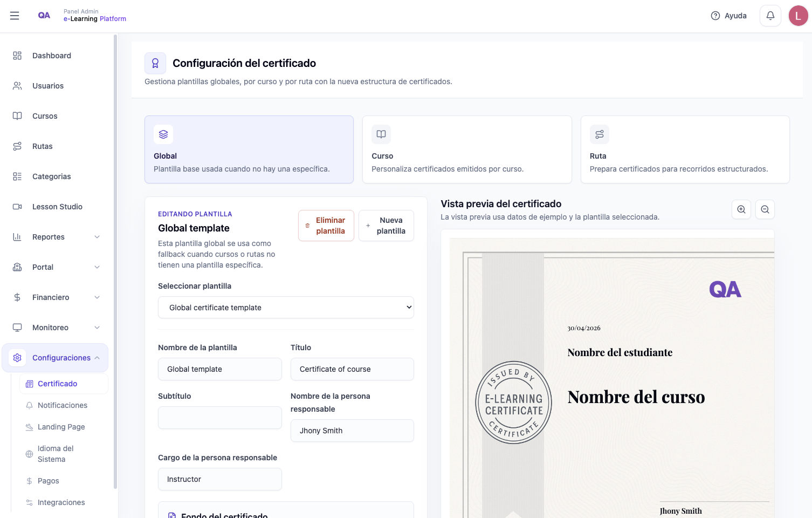Collapse the Configuraciones submenu chevron
Screen dimensions: 812x518
[97, 358]
